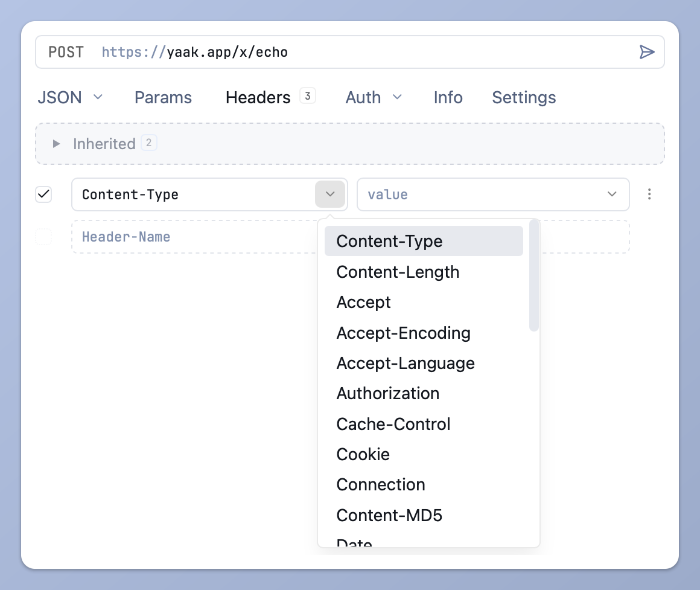Click the Headers count badge 3
Image resolution: width=700 pixels, height=590 pixels.
(x=308, y=96)
